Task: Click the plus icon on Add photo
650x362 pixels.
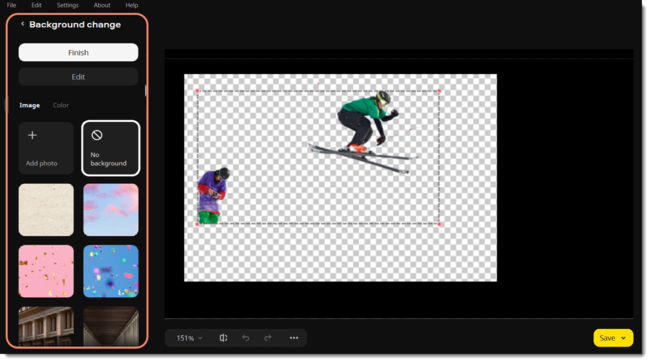Action: (32, 135)
